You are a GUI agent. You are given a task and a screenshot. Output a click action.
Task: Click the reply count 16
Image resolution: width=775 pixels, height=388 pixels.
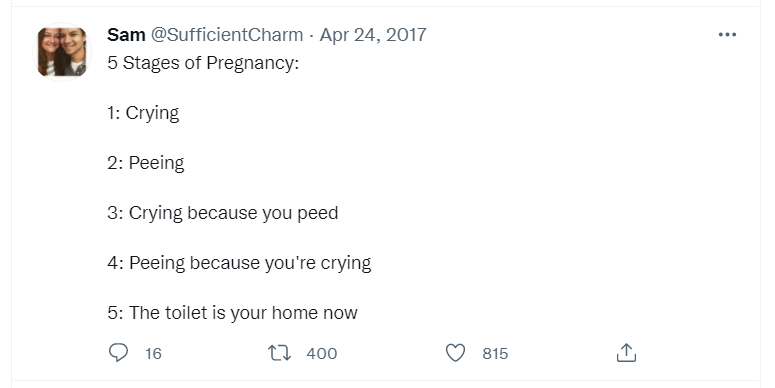click(x=153, y=353)
